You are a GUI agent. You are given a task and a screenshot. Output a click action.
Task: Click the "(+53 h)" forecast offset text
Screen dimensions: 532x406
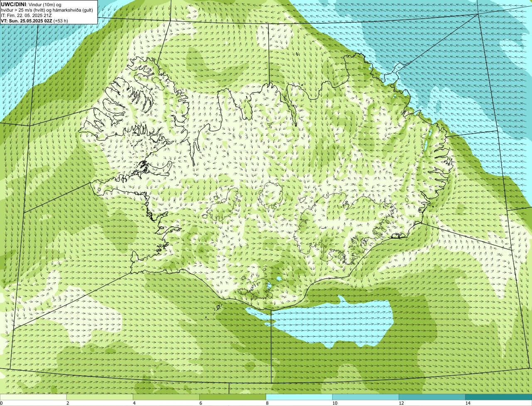pyautogui.click(x=61, y=21)
